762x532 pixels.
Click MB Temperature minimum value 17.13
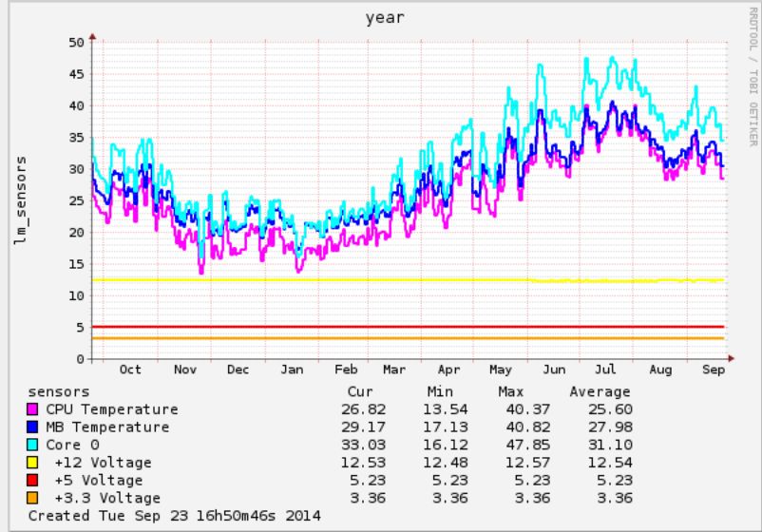pos(446,427)
